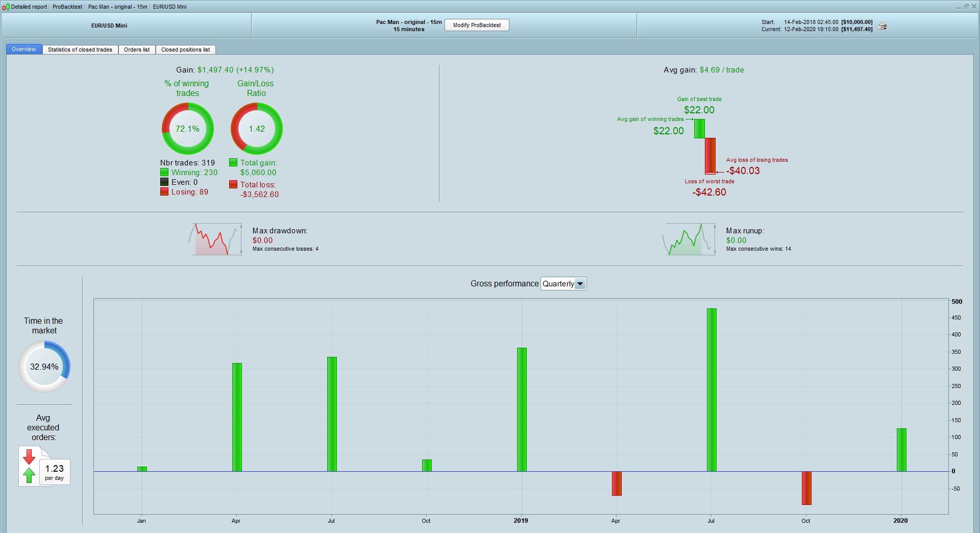Click the tall green July 2019 bar
This screenshot has width=980, height=533.
coord(712,390)
